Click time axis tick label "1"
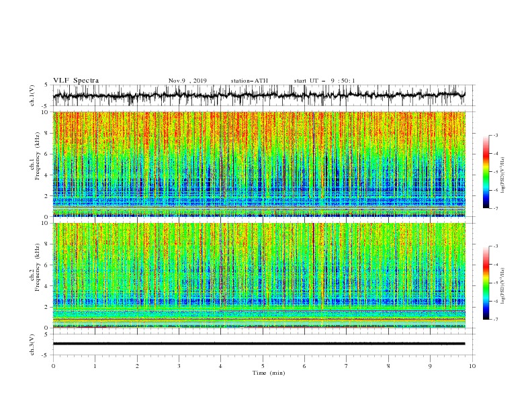Image resolution: width=532 pixels, height=411 pixels. click(95, 366)
